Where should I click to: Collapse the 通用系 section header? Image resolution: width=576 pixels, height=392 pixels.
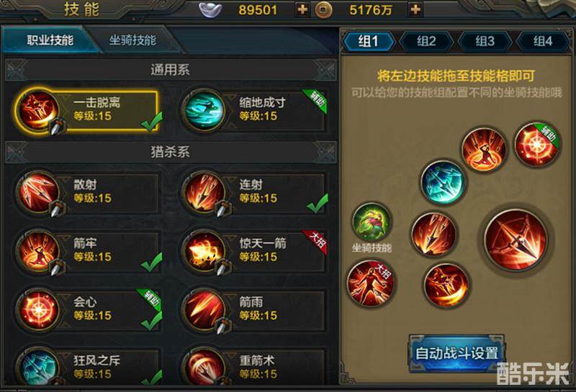point(171,70)
